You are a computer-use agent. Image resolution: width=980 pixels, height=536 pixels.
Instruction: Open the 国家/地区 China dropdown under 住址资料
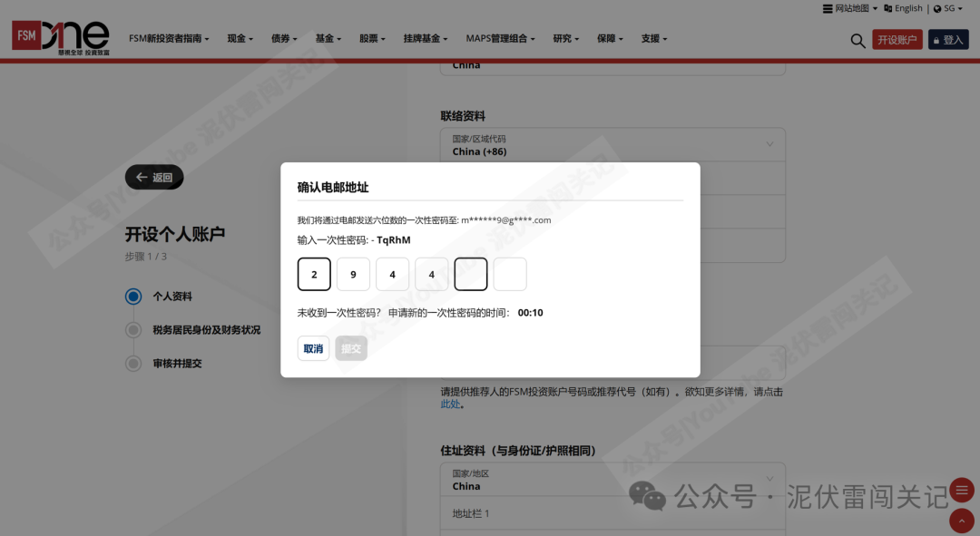tap(613, 480)
